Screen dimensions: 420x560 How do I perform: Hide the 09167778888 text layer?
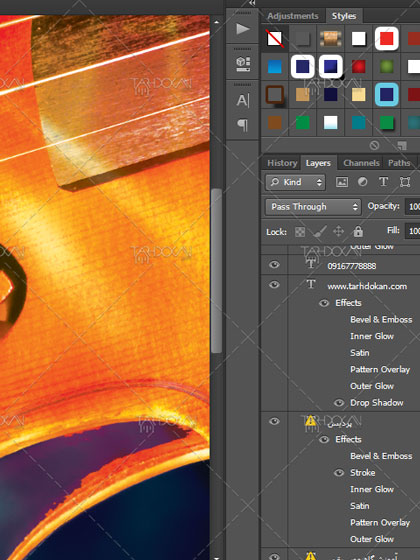[x=274, y=265]
